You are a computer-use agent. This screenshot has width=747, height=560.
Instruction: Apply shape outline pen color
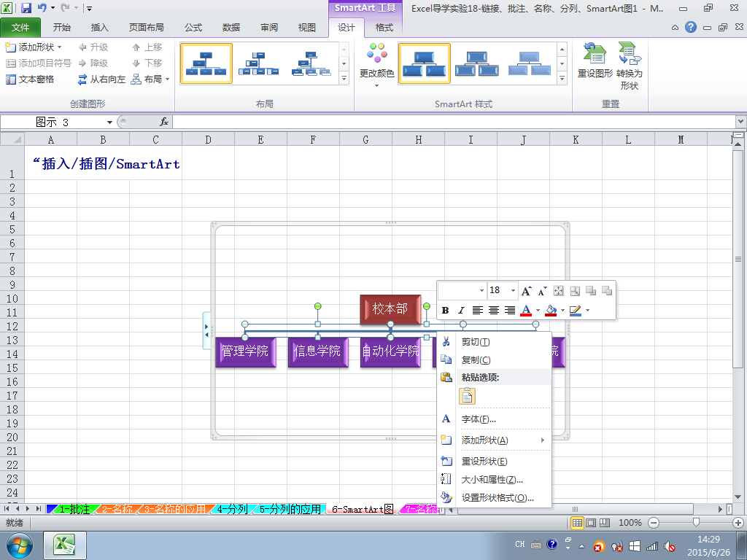coord(576,311)
